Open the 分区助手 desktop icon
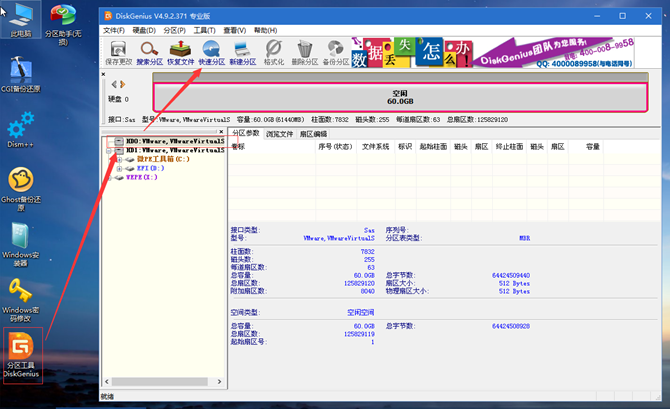 click(x=63, y=24)
